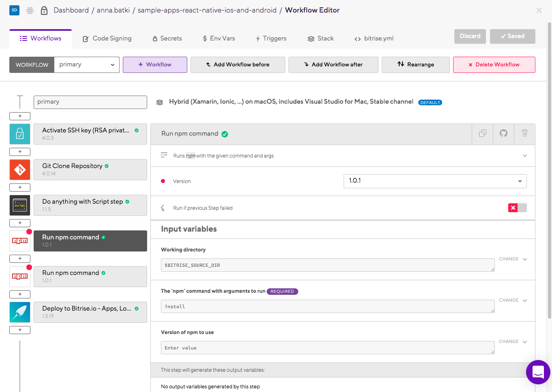Viewport: 552px width, 392px height.
Task: Add a step above Activate SSH key
Action: pyautogui.click(x=20, y=116)
